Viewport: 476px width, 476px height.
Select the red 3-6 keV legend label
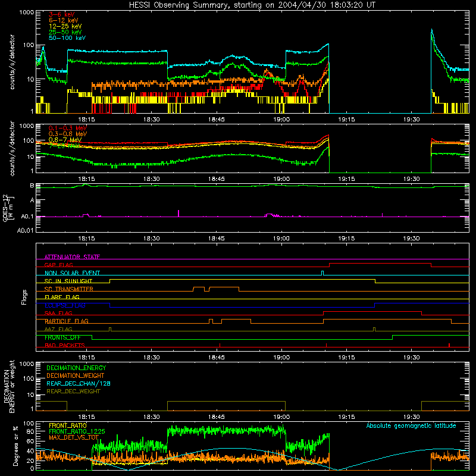tap(61, 14)
